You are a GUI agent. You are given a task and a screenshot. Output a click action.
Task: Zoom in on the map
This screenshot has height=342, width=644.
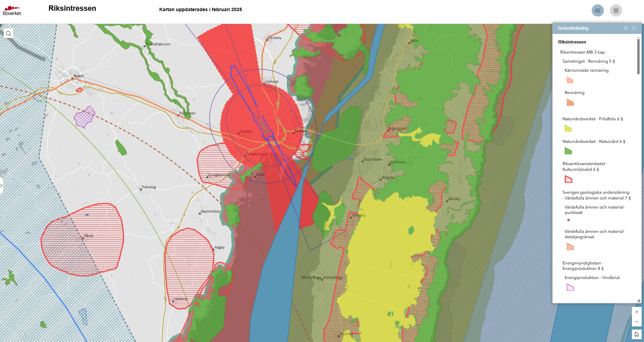[636, 312]
